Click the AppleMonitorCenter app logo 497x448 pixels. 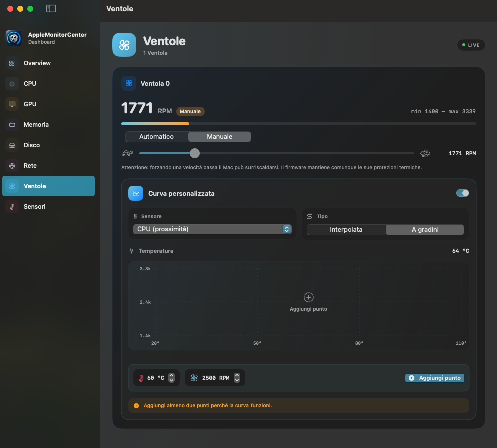14,38
